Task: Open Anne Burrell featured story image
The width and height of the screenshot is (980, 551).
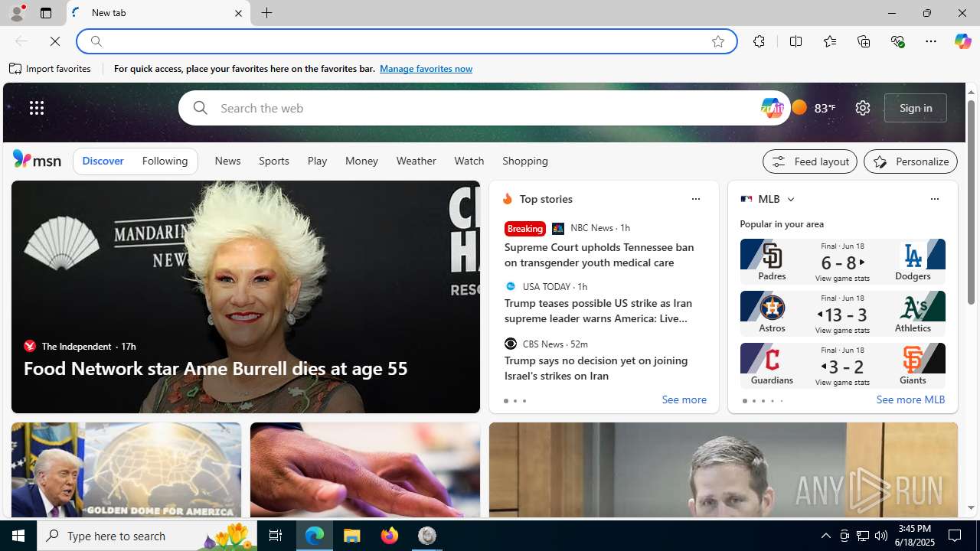Action: click(245, 296)
